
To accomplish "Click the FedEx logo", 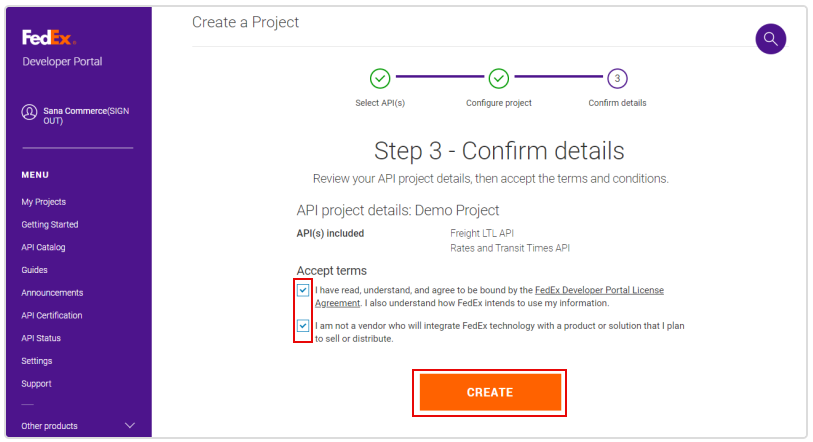I will point(49,38).
